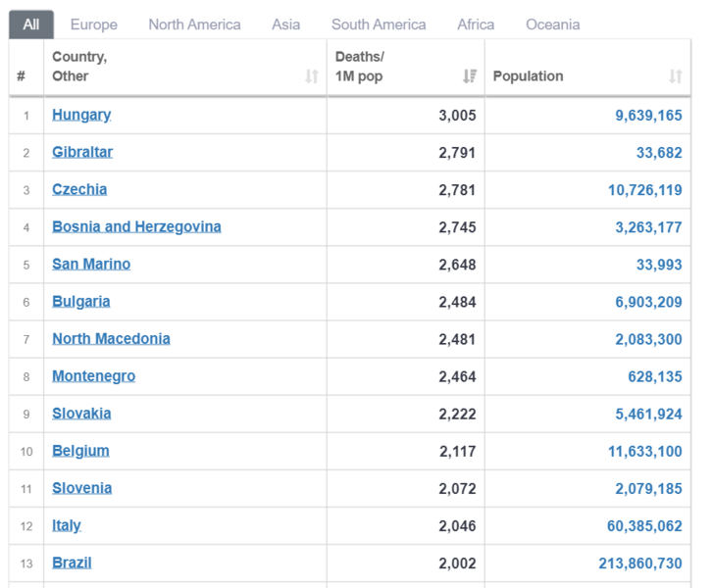Sort by Population using its arrow icon
This screenshot has width=713, height=588.
tap(675, 76)
